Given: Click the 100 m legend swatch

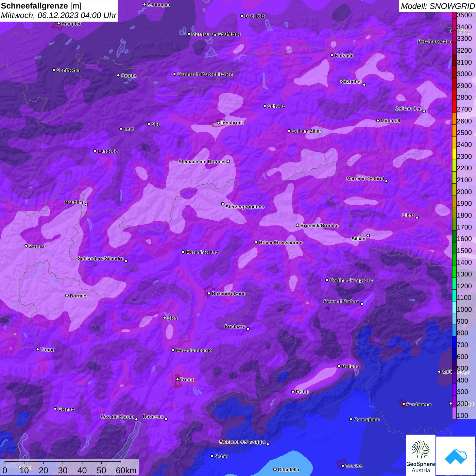Looking at the screenshot, I should click(454, 413).
